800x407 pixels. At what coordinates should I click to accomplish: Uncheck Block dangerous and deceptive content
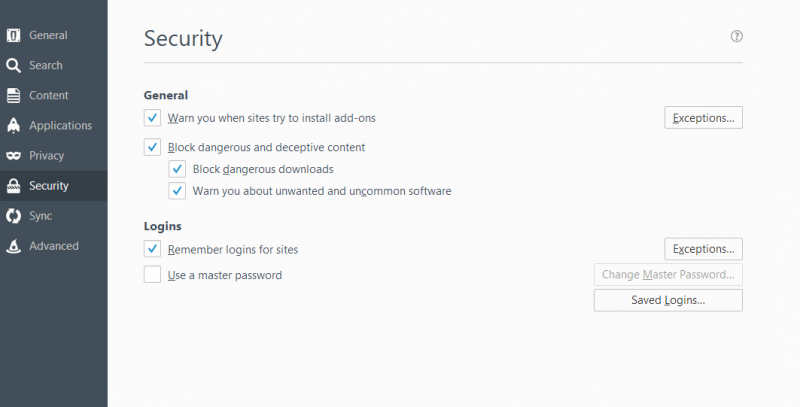click(x=153, y=147)
